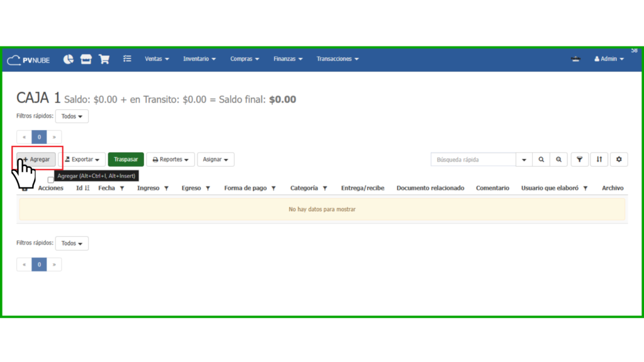
Task: Open the Exportar dropdown
Action: [x=82, y=160]
